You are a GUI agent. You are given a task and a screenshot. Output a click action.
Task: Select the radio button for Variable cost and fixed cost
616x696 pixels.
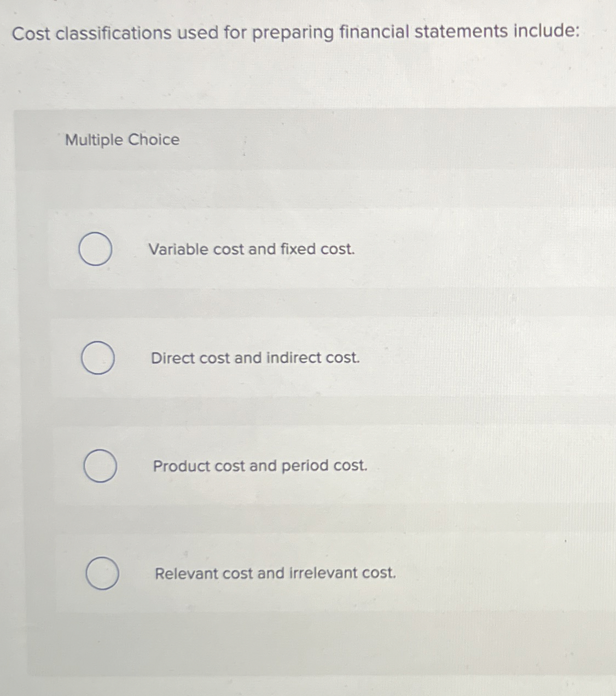coord(96,250)
